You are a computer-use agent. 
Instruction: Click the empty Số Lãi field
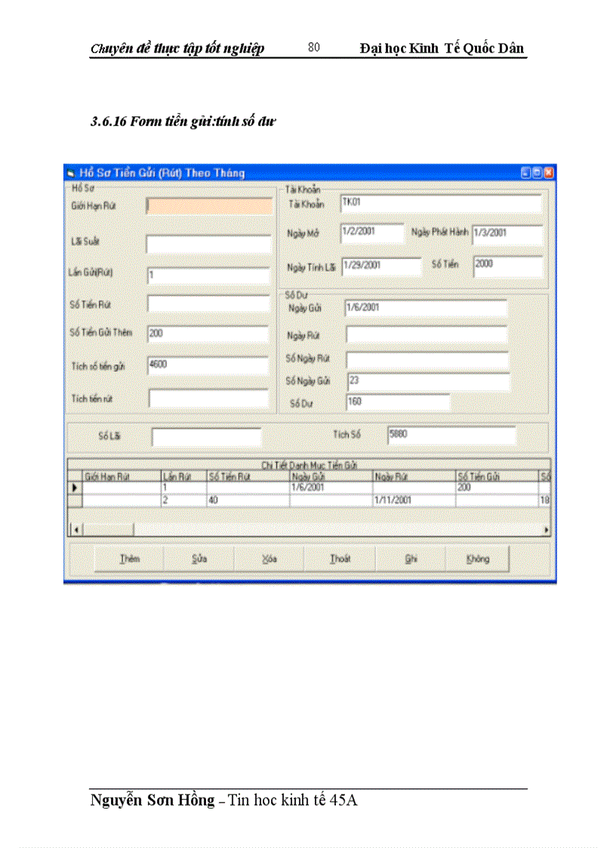click(x=204, y=436)
